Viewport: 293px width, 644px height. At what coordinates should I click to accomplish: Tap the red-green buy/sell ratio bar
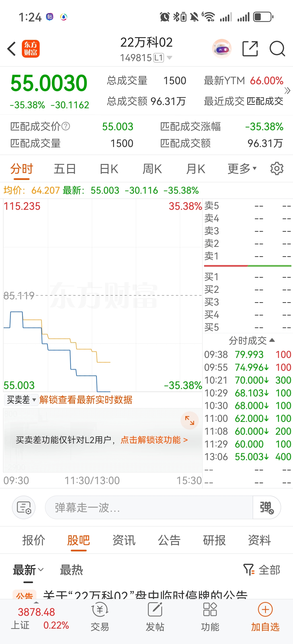point(248,266)
